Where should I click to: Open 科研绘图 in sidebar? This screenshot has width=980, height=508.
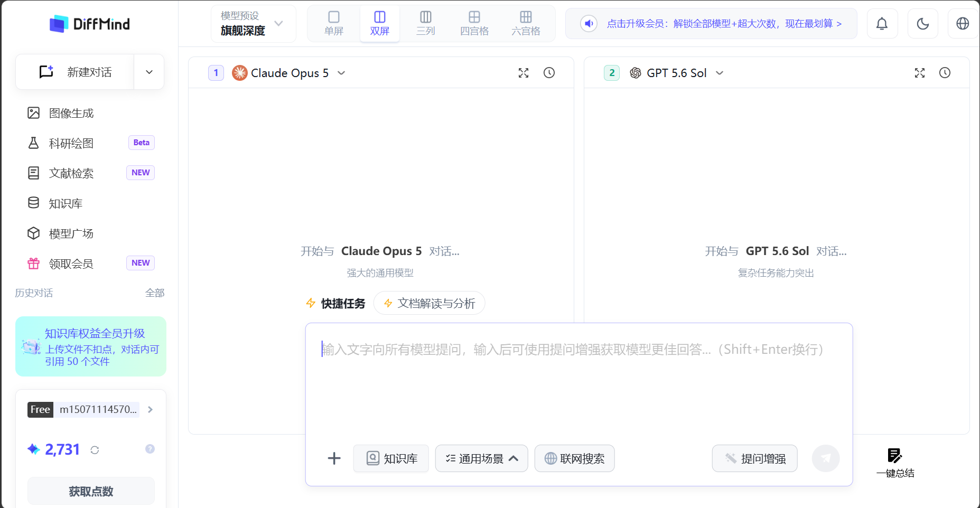(90, 143)
